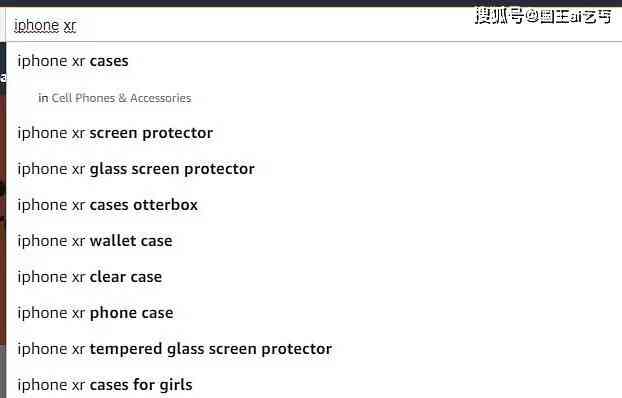Click the search field containing iphone xr

[x=313, y=25]
